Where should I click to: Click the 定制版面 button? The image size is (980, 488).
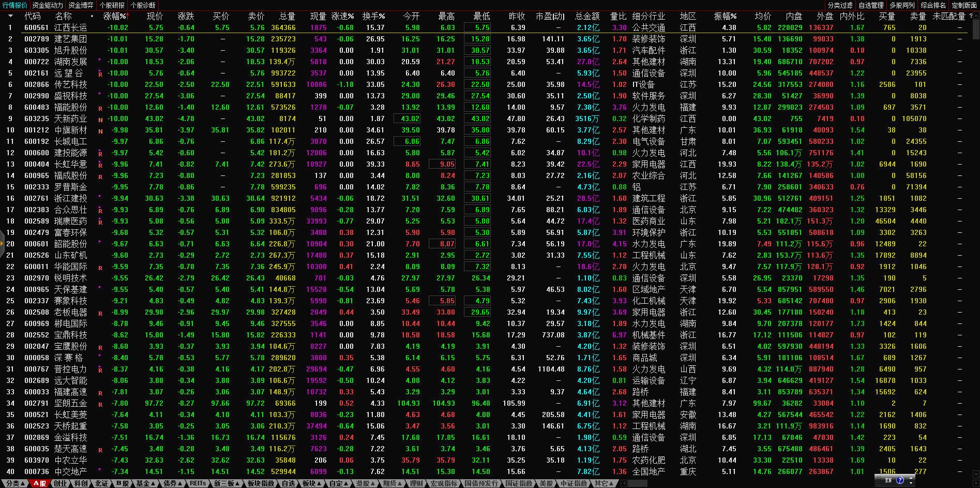pyautogui.click(x=964, y=5)
